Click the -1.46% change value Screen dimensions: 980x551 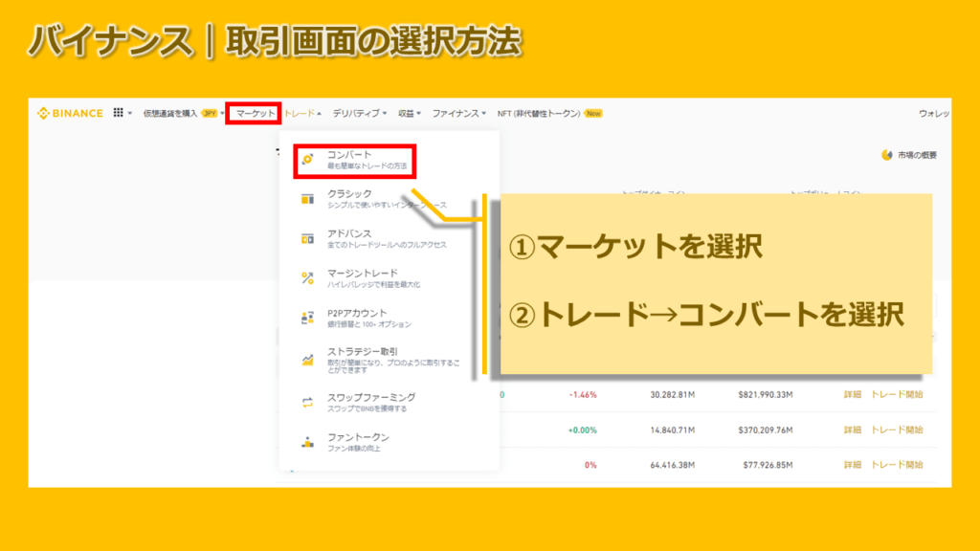(x=583, y=395)
